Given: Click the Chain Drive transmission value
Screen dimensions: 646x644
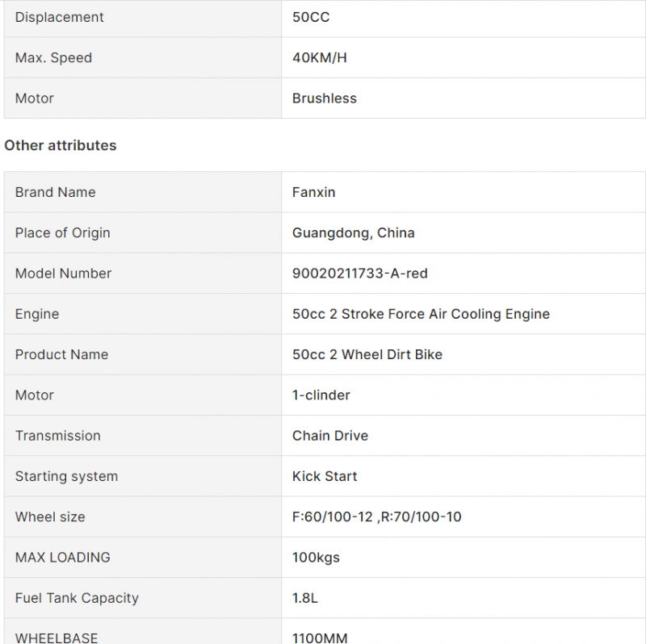Looking at the screenshot, I should tap(330, 436).
